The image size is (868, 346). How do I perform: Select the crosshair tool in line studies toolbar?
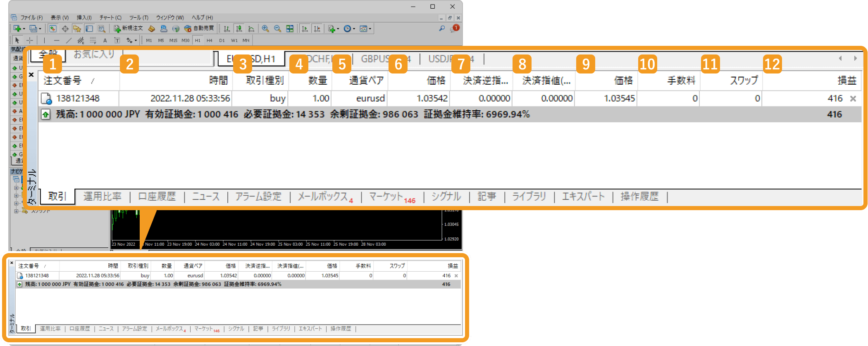pyautogui.click(x=30, y=40)
